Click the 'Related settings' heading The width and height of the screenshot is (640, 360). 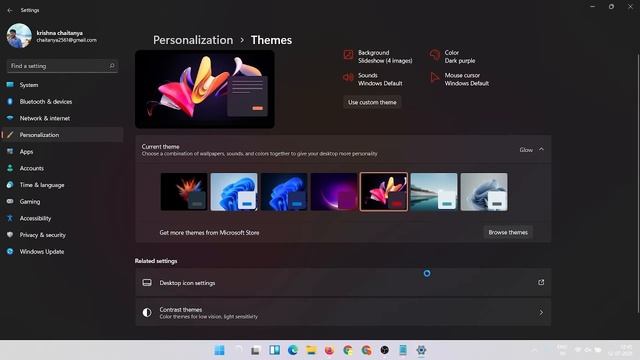click(156, 261)
